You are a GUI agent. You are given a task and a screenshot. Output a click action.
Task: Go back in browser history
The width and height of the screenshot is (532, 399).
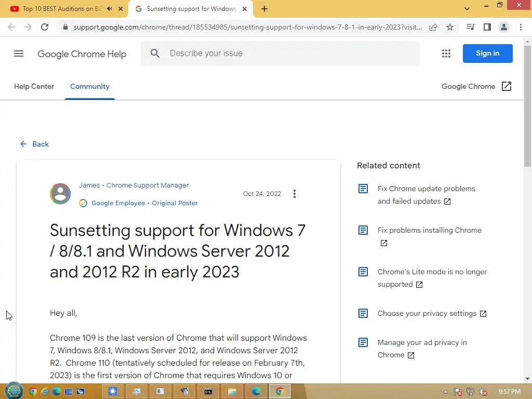[11, 27]
